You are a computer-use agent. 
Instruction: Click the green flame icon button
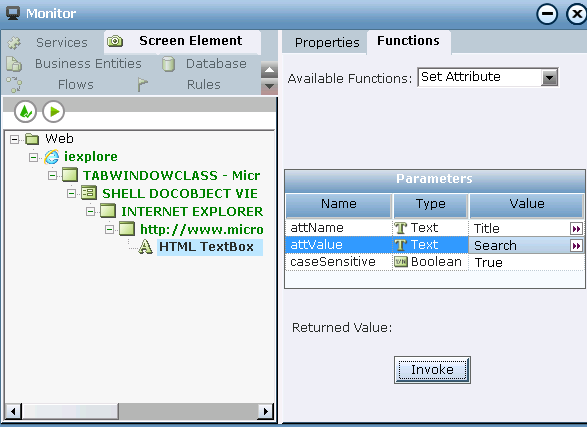tap(25, 112)
